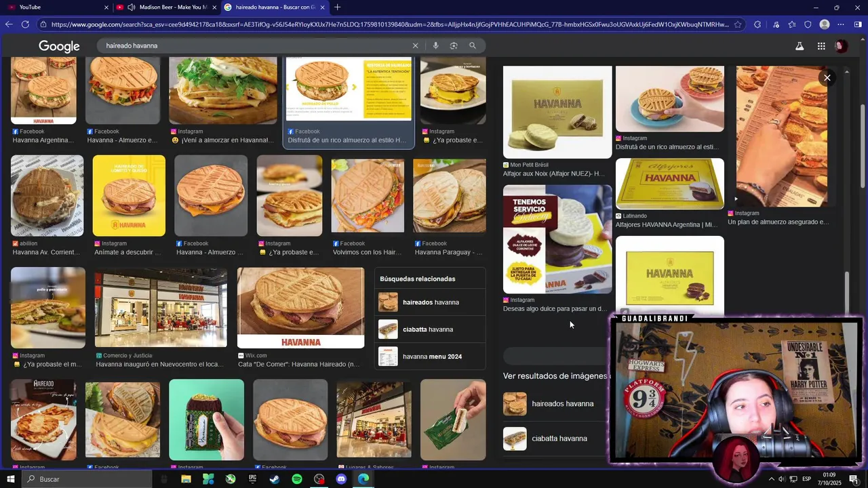This screenshot has height=488, width=868.
Task: Open browser favorites list icon
Action: tap(792, 24)
